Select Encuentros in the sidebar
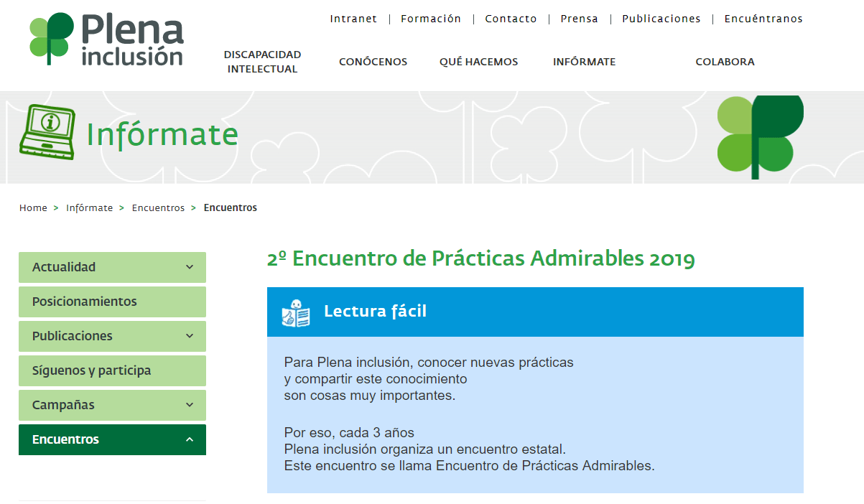The height and width of the screenshot is (504, 864). click(112, 439)
